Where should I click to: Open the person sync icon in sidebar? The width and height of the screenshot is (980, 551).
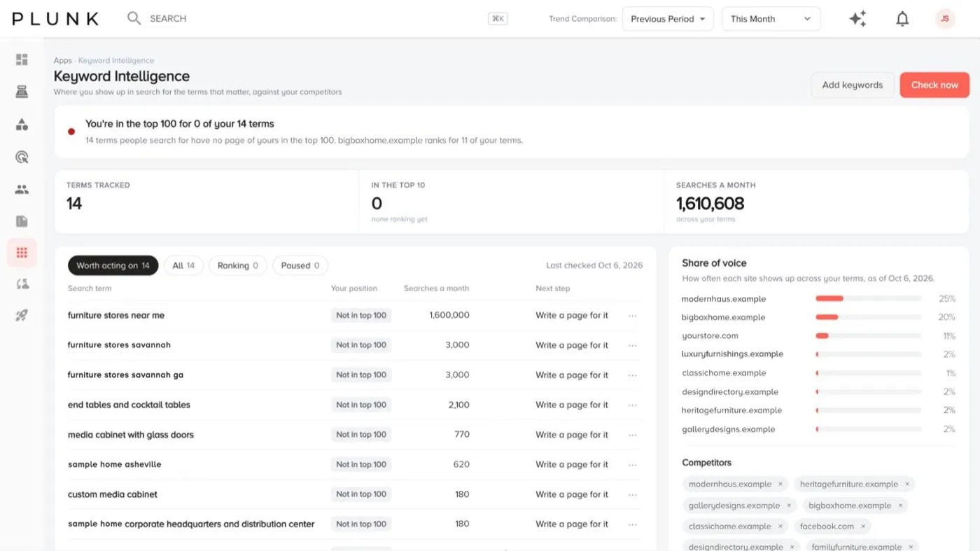pos(22,284)
